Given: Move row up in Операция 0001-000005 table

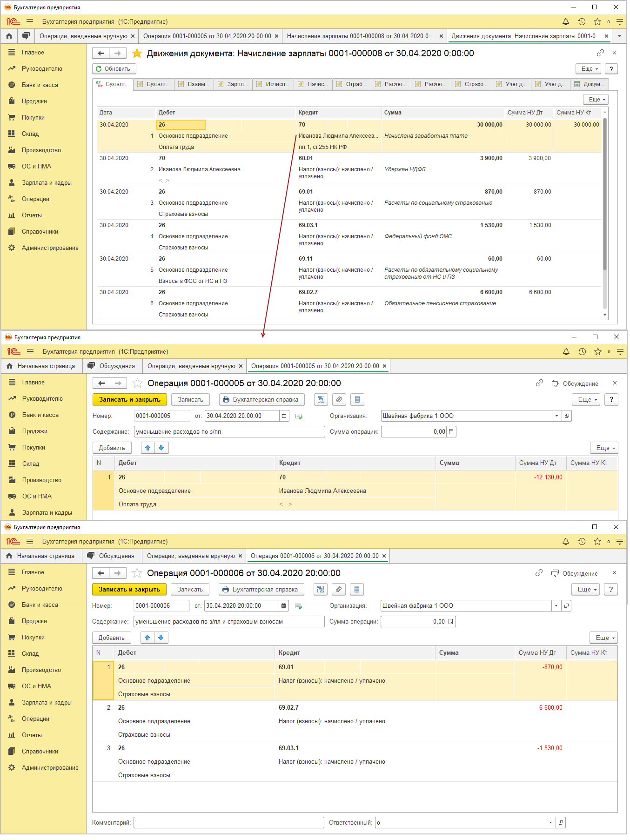Looking at the screenshot, I should 148,448.
